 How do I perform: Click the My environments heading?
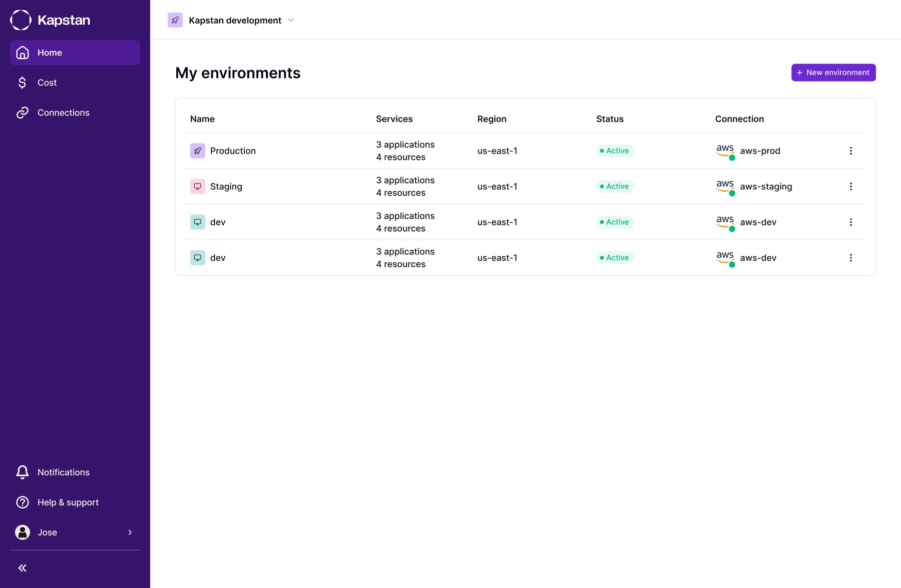pyautogui.click(x=238, y=73)
